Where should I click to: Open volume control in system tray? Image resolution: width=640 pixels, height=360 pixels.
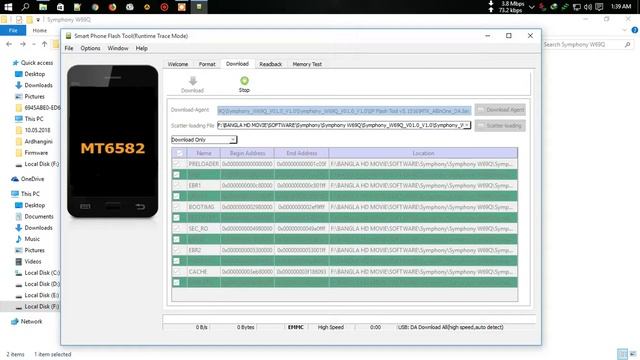click(588, 7)
